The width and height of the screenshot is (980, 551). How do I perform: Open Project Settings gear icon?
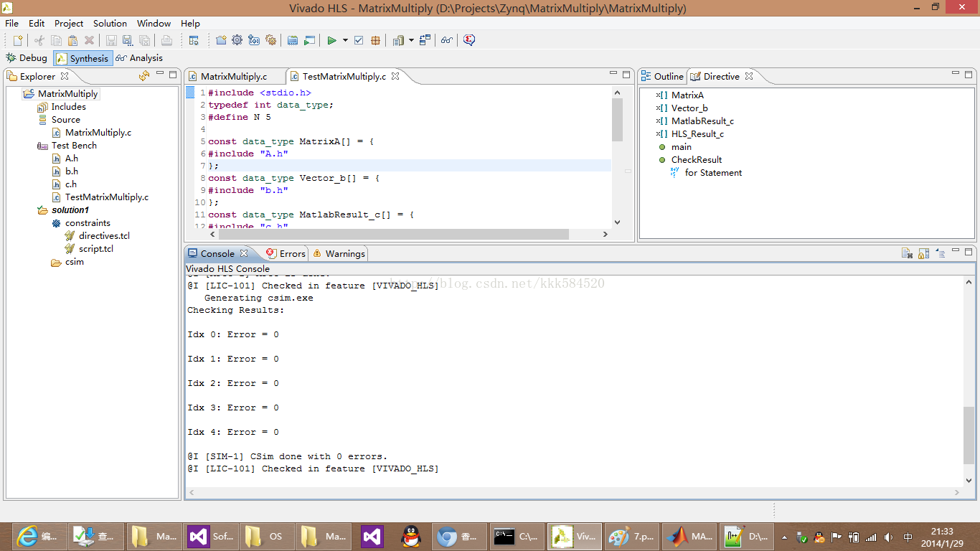click(x=237, y=41)
